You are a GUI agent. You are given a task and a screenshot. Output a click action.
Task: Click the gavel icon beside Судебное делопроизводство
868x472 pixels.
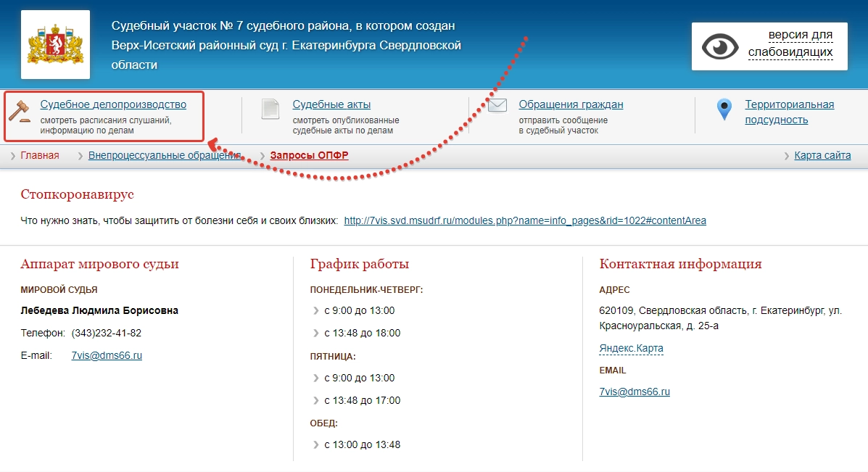tap(19, 111)
